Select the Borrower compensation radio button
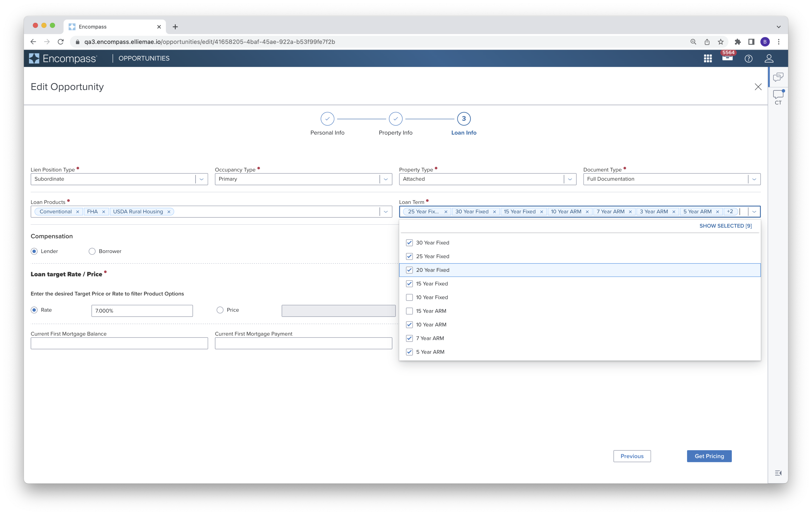 coord(92,251)
